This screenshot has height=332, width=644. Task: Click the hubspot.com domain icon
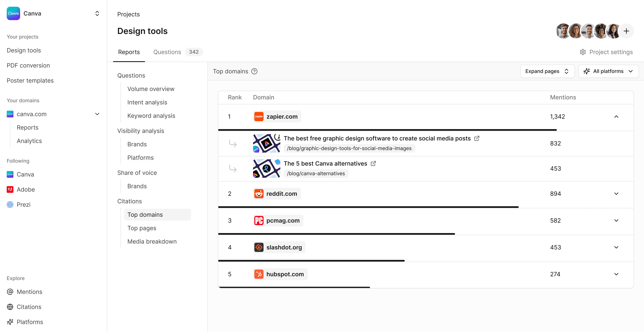tap(259, 274)
